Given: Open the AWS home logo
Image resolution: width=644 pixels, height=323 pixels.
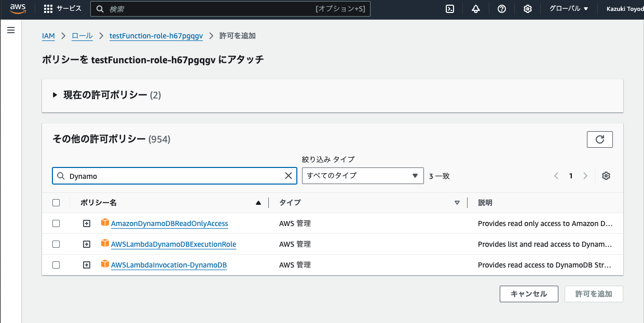Looking at the screenshot, I should coord(18,9).
